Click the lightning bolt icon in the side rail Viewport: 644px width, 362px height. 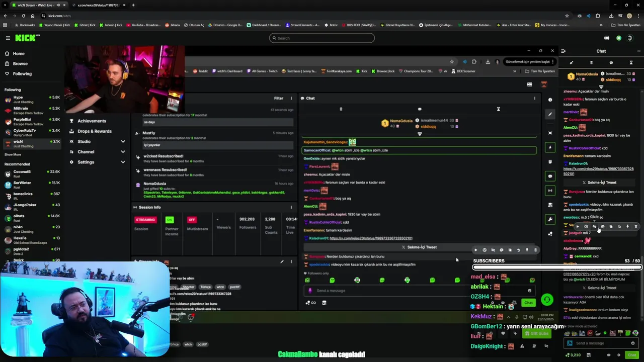click(x=550, y=147)
